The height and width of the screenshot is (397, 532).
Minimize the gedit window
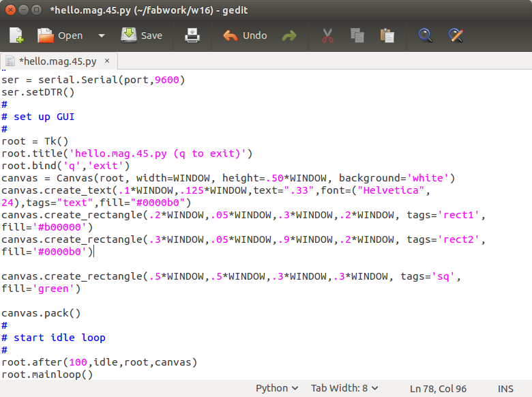pyautogui.click(x=23, y=10)
